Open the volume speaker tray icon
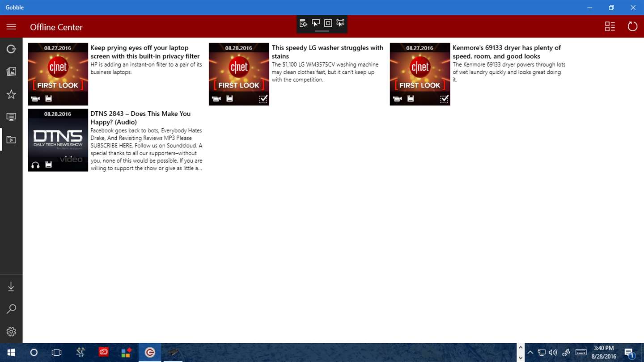 [x=553, y=353]
